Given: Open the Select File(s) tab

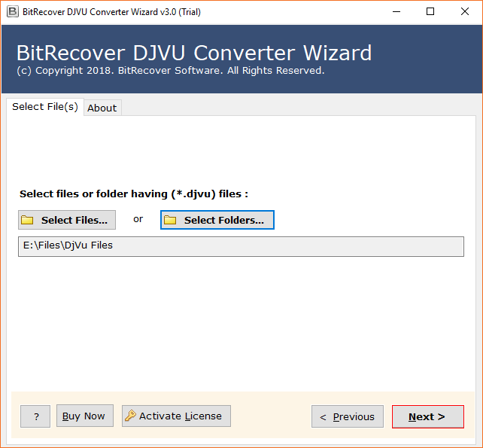Looking at the screenshot, I should [45, 107].
